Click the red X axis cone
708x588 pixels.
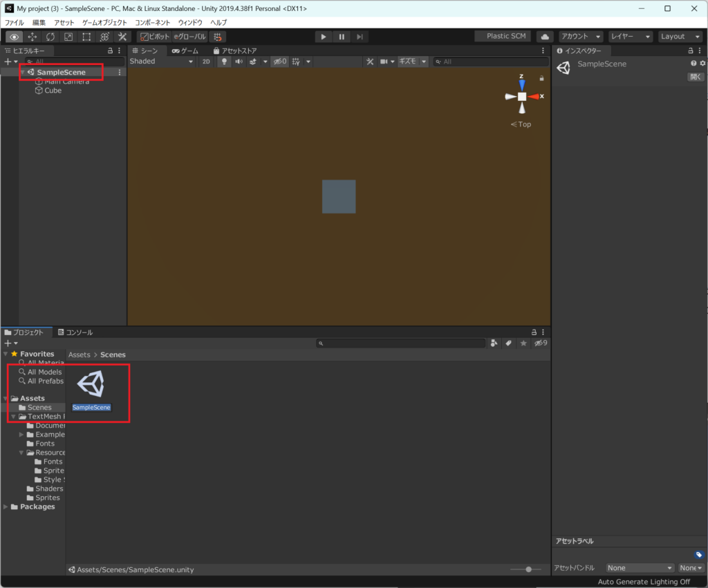pos(533,97)
